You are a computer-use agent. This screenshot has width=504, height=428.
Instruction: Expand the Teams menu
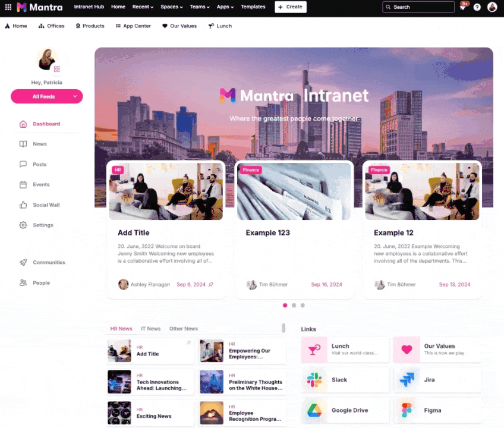coord(199,7)
